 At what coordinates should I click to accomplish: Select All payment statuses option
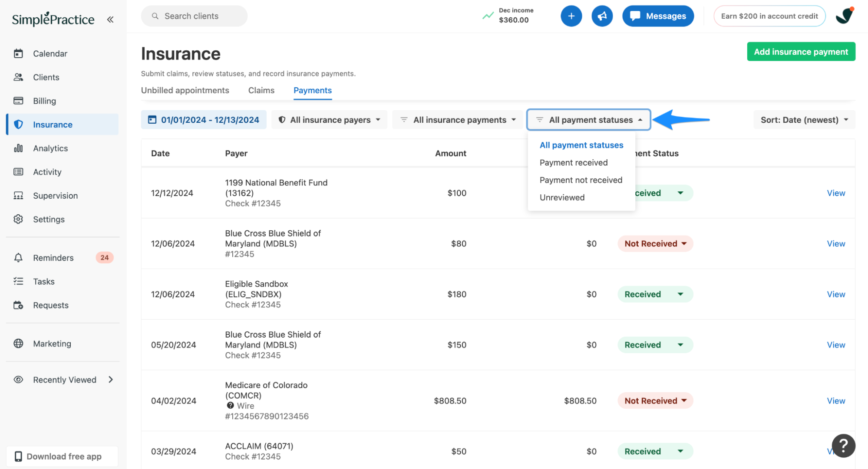click(581, 145)
